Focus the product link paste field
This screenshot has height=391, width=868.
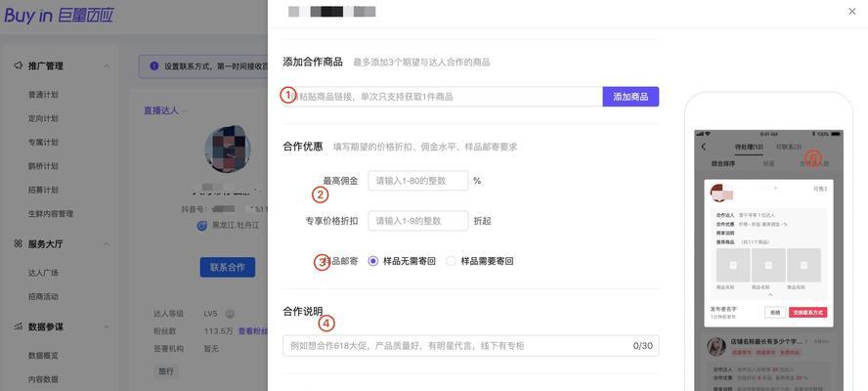click(442, 97)
